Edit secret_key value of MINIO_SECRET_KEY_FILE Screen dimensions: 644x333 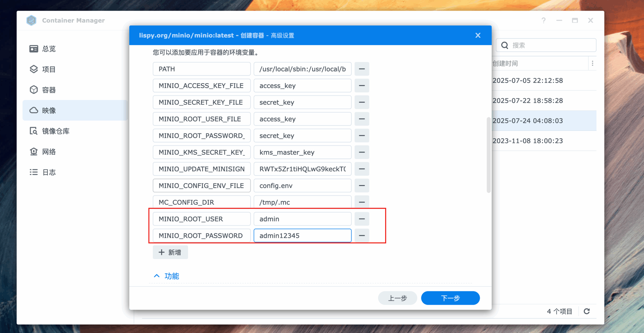click(x=303, y=102)
